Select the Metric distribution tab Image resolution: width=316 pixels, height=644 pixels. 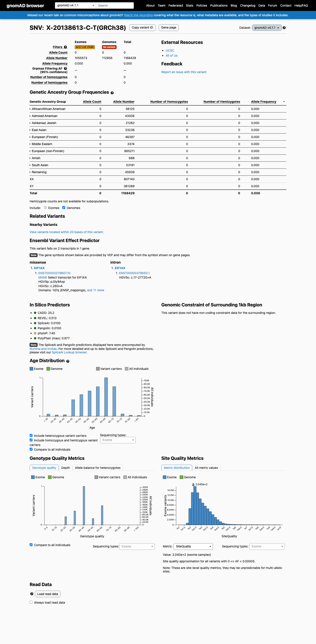coord(177,468)
